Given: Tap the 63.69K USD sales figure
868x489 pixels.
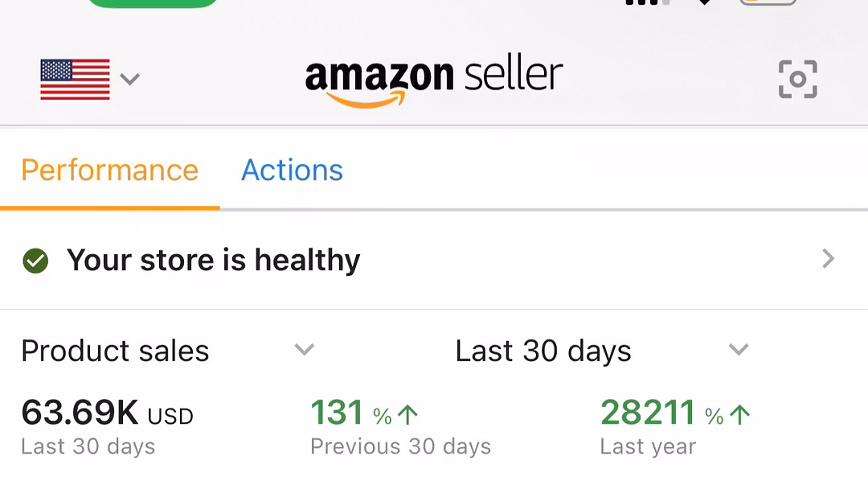Looking at the screenshot, I should 107,413.
